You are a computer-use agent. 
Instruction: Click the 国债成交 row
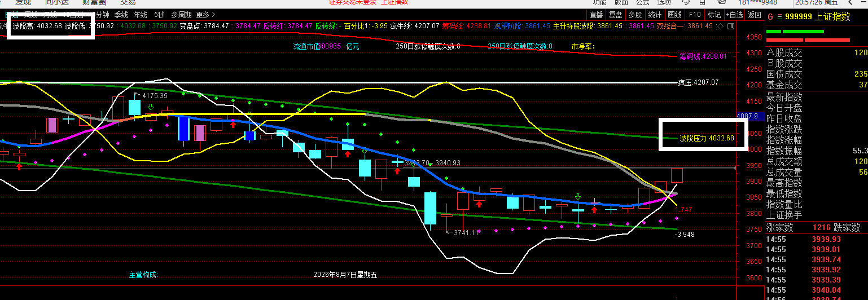pos(817,74)
